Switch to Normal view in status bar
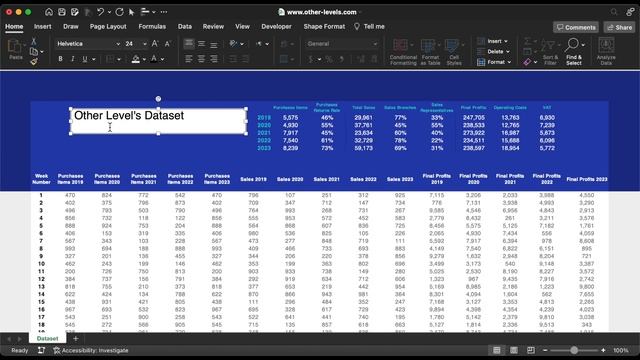 pyautogui.click(x=497, y=350)
